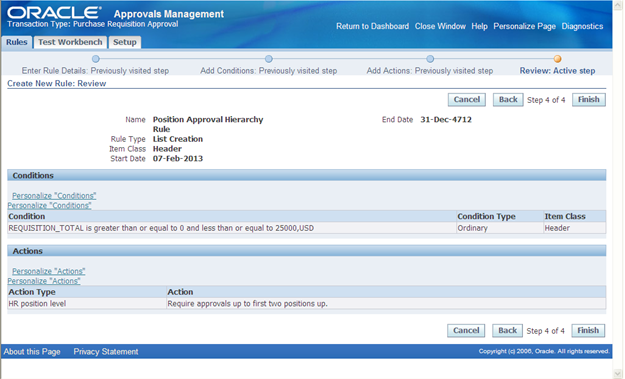
Task: Click the Conditions section header
Action: tap(307, 175)
